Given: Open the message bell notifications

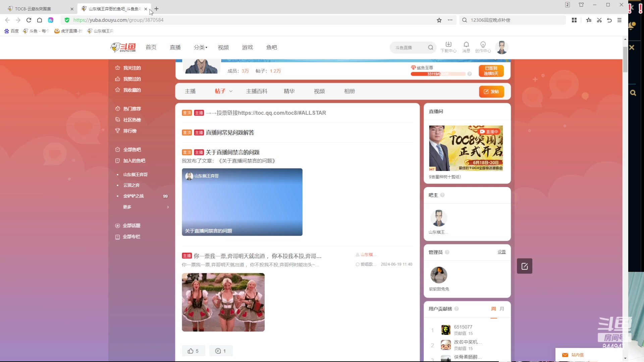Looking at the screenshot, I should (466, 45).
